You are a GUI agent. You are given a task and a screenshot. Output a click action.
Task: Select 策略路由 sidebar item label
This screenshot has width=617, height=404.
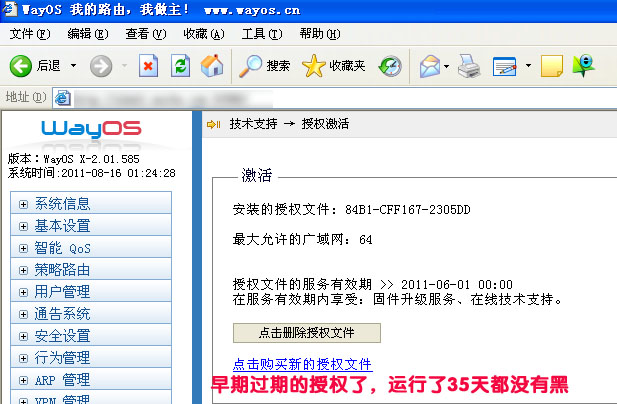tap(63, 270)
